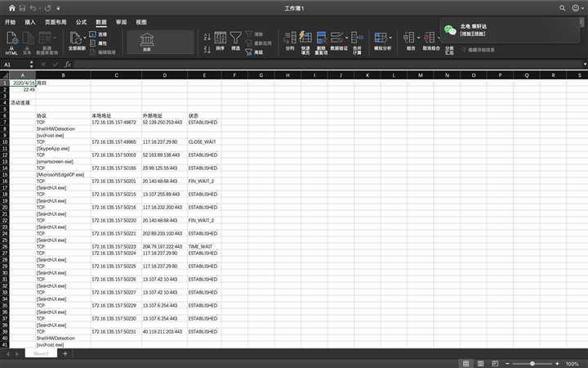The image size is (588, 368).
Task: Switch to Page Layout view icon
Action: pos(480,363)
